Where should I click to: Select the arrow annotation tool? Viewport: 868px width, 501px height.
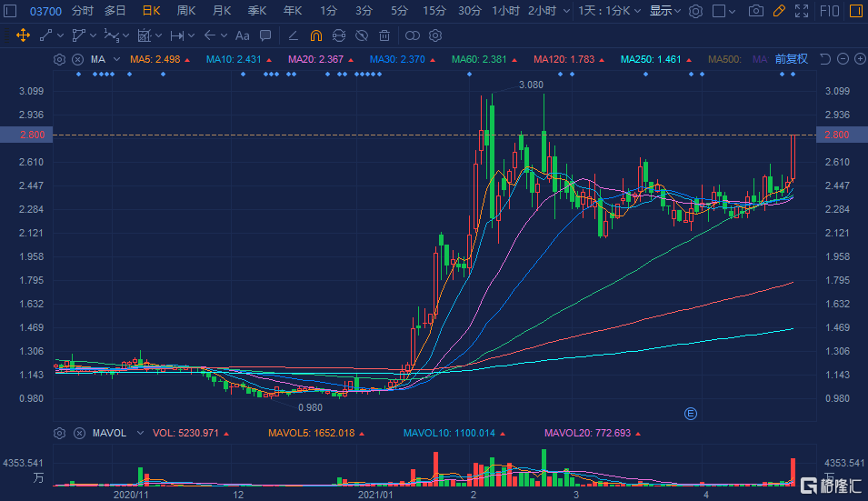click(x=209, y=35)
